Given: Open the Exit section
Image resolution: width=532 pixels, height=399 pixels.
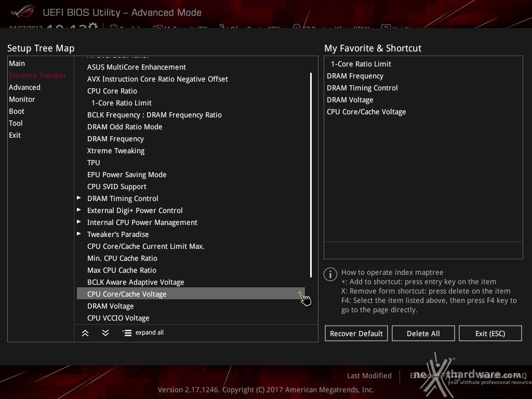Looking at the screenshot, I should pyautogui.click(x=15, y=135).
